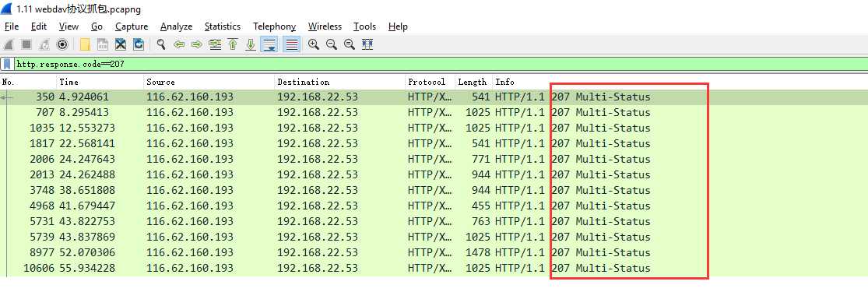Viewport: 868px width, 299px height.
Task: Open a capture file with folder icon
Action: coord(85,44)
